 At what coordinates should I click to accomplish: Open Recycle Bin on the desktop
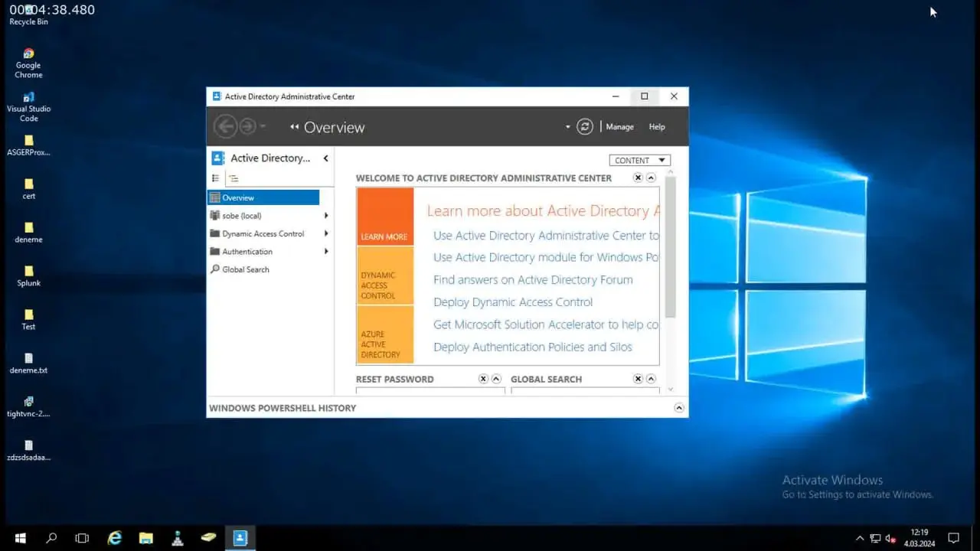coord(28,15)
